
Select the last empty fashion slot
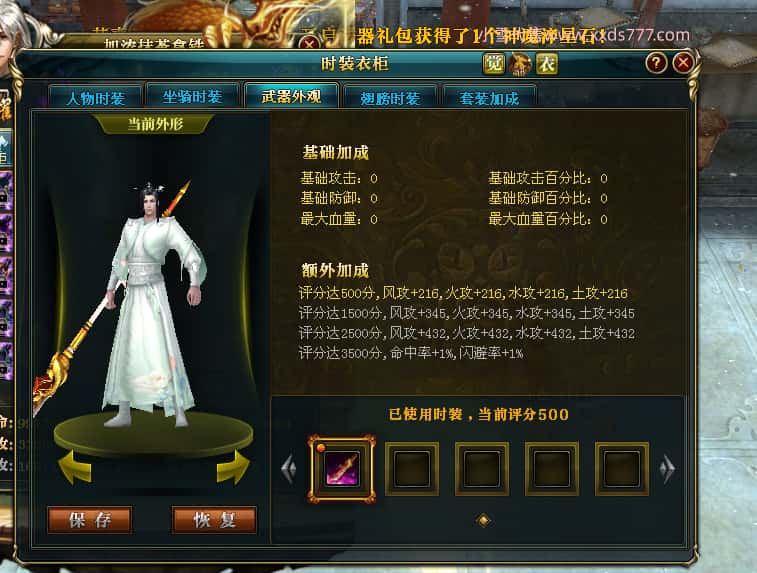coord(622,469)
